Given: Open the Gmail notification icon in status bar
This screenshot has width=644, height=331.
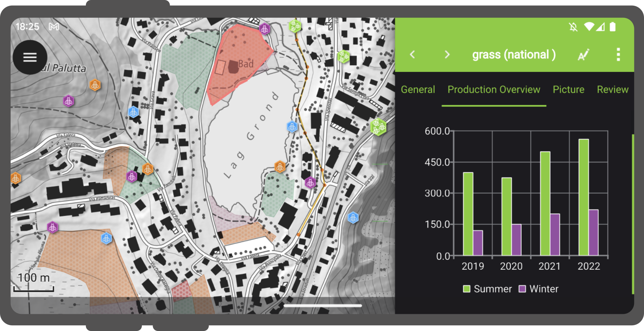Looking at the screenshot, I should click(54, 26).
